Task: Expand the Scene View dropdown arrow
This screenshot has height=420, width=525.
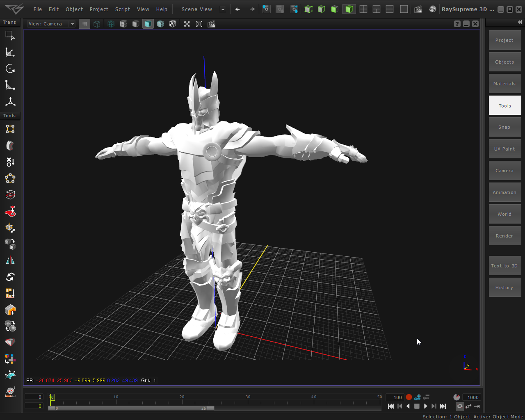Action: coord(223,9)
